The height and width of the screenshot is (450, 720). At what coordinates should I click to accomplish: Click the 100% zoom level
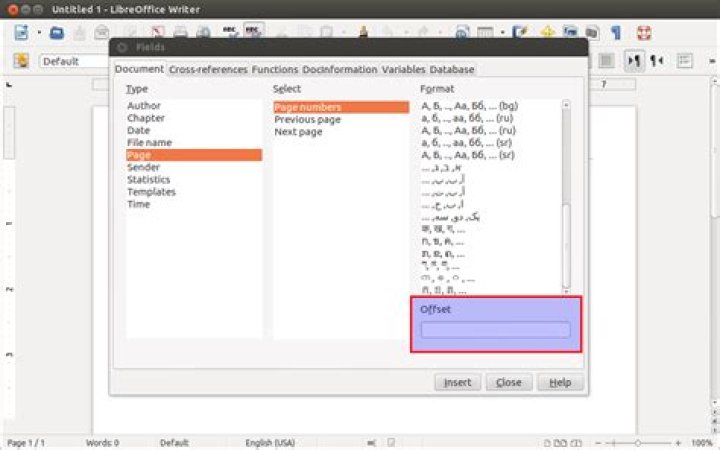click(x=702, y=443)
